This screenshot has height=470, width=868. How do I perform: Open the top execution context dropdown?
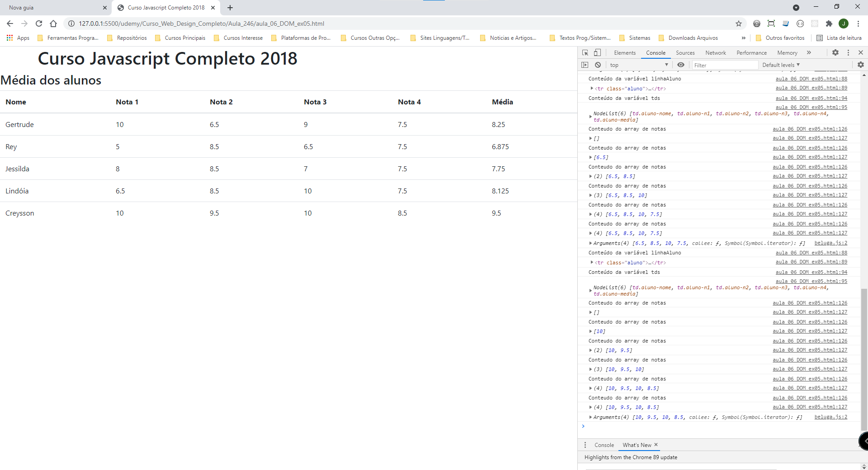tap(639, 65)
